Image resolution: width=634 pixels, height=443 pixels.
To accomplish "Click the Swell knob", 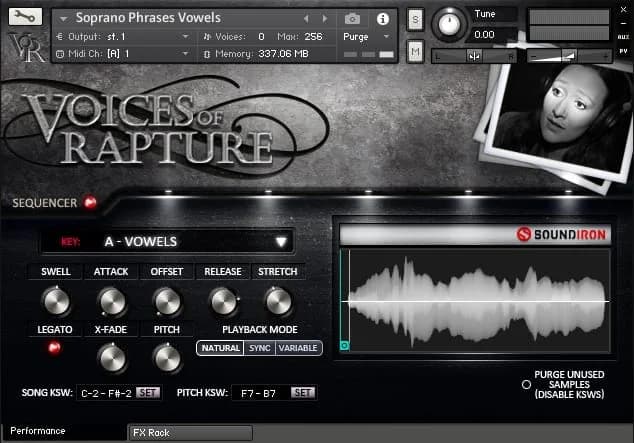I will 56,302.
